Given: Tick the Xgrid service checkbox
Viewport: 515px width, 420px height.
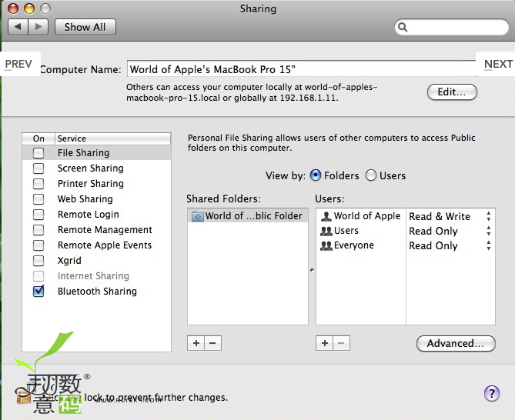Looking at the screenshot, I should (38, 261).
